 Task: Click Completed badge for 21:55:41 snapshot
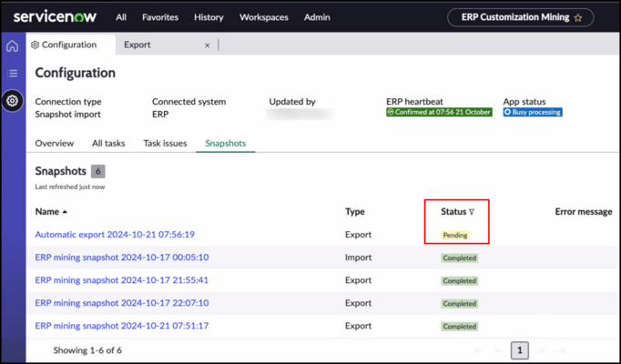click(460, 281)
